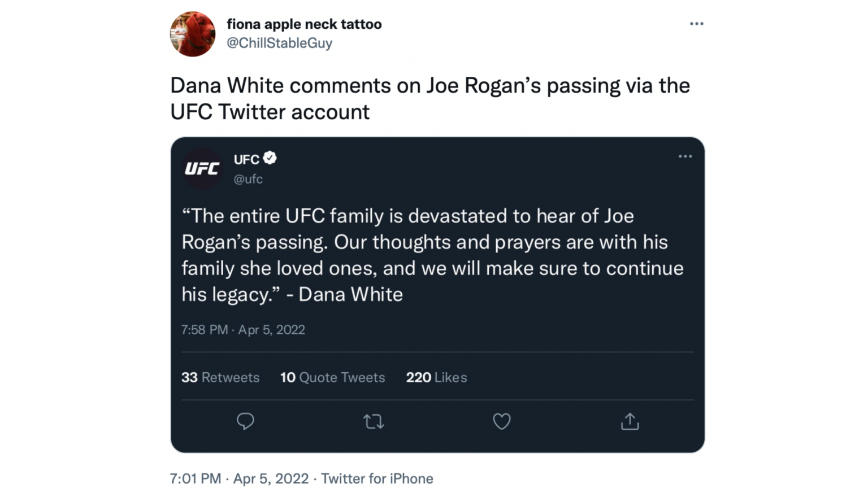View the 220 Likes on the UFC tweet
868x488 pixels.
click(x=436, y=377)
